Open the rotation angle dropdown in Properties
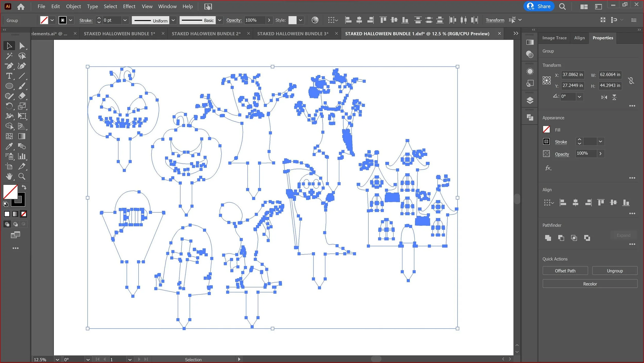Viewport: 644px width, 363px height. [579, 97]
